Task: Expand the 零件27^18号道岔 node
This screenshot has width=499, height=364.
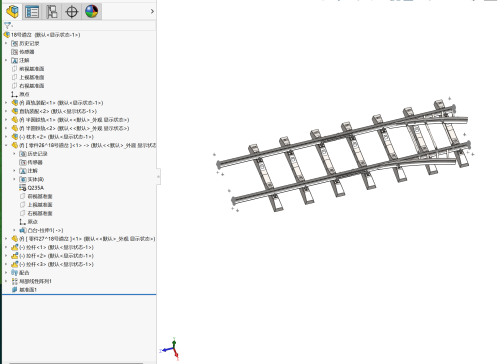Action: click(6, 239)
